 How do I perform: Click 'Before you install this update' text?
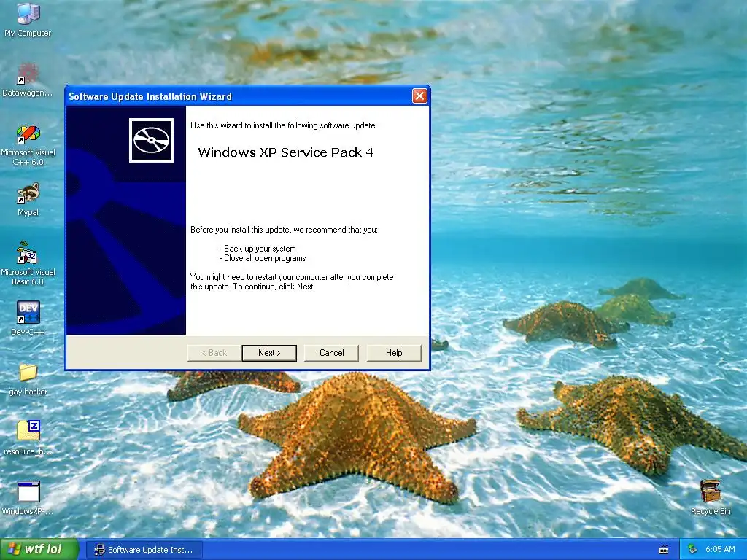click(x=284, y=230)
